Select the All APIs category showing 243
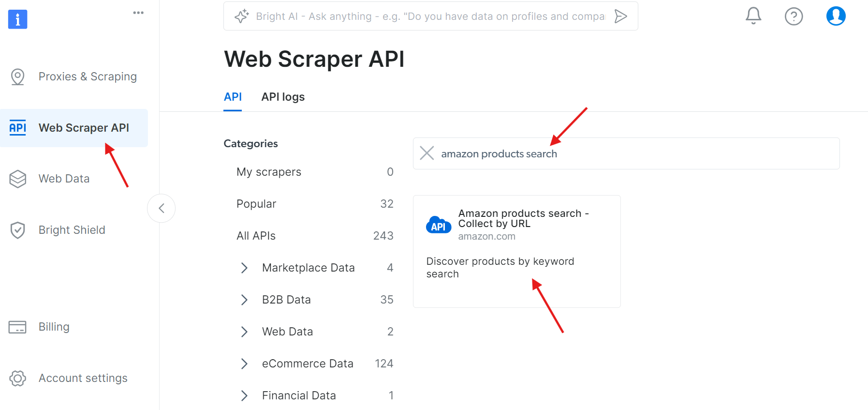Image resolution: width=868 pixels, height=410 pixels. (x=256, y=236)
